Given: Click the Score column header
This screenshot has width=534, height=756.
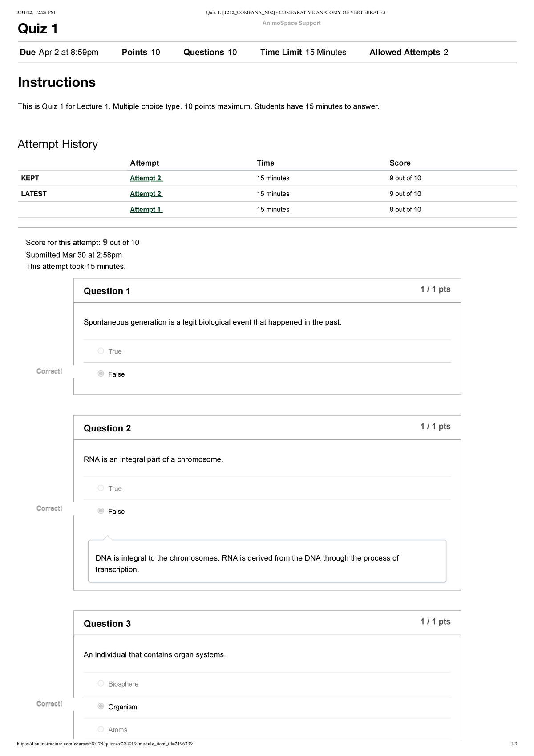Looking at the screenshot, I should [400, 163].
